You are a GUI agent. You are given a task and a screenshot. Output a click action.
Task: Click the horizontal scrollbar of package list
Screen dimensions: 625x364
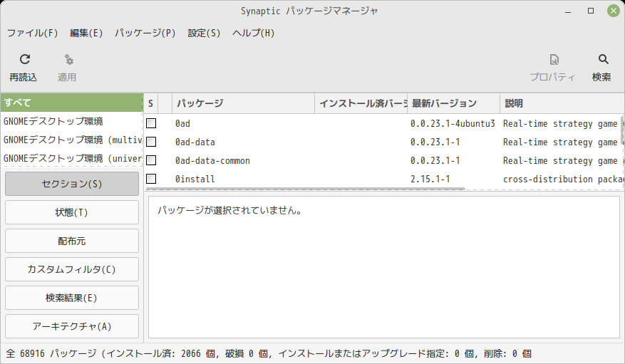coord(305,188)
